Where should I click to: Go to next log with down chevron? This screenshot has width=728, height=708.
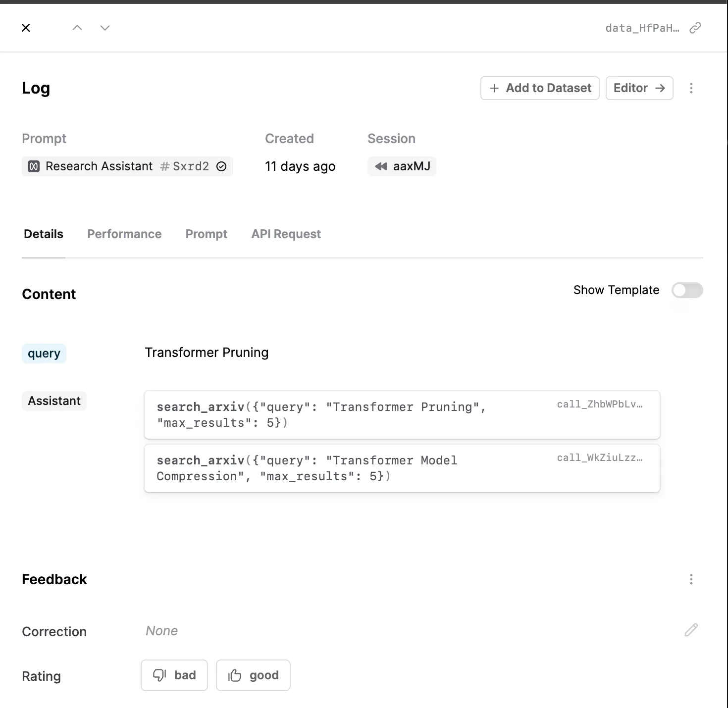[105, 28]
